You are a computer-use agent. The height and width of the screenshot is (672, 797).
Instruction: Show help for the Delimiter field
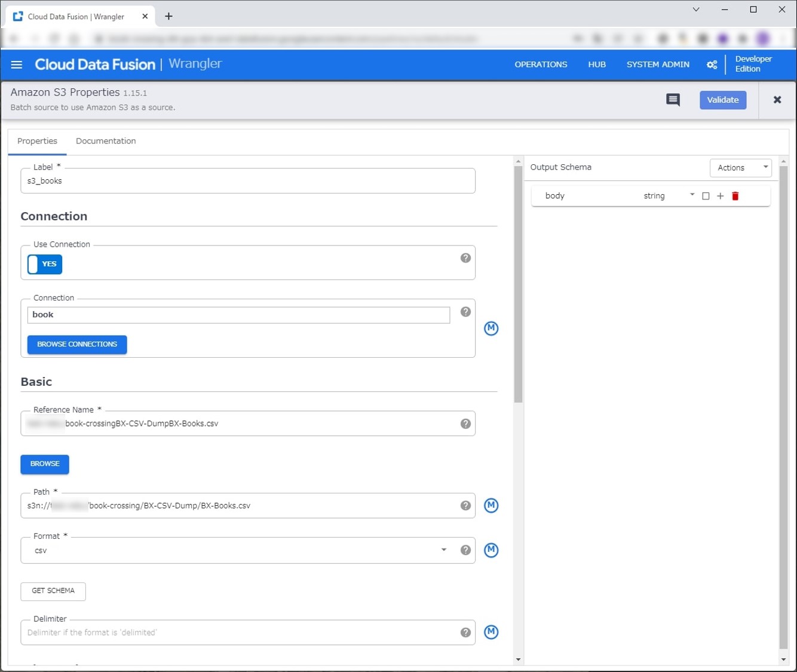[x=465, y=633]
